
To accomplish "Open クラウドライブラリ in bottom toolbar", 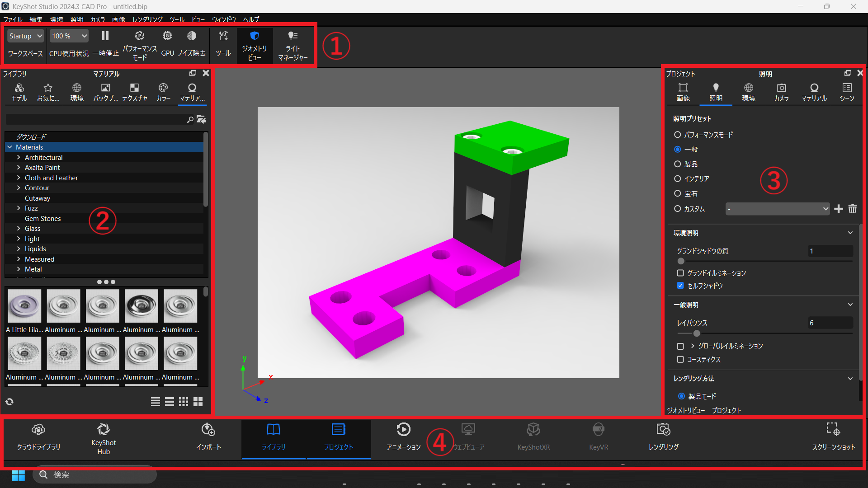I will (38, 437).
